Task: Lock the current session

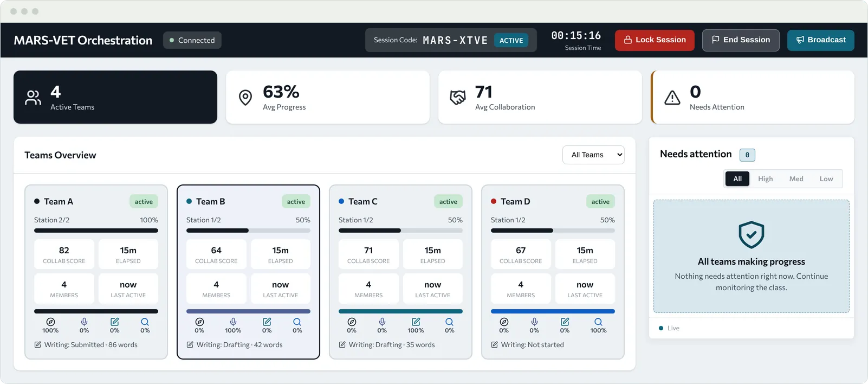Action: point(655,40)
